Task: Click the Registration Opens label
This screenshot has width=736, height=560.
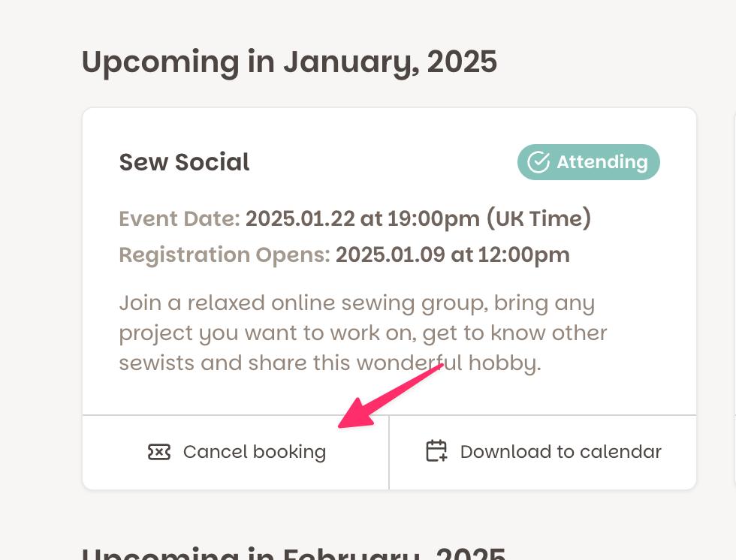Action: (225, 255)
